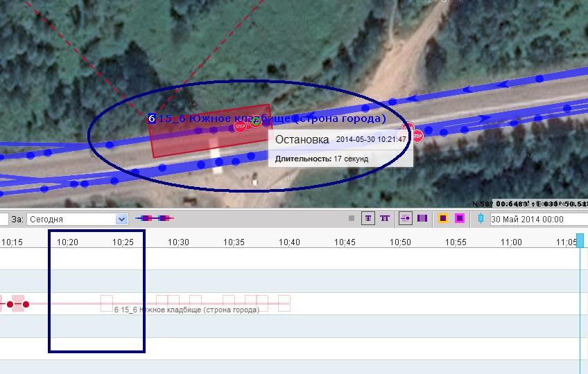Toggle the track line-with-point display icon
Screen dimensions: 588x374
coord(406,219)
